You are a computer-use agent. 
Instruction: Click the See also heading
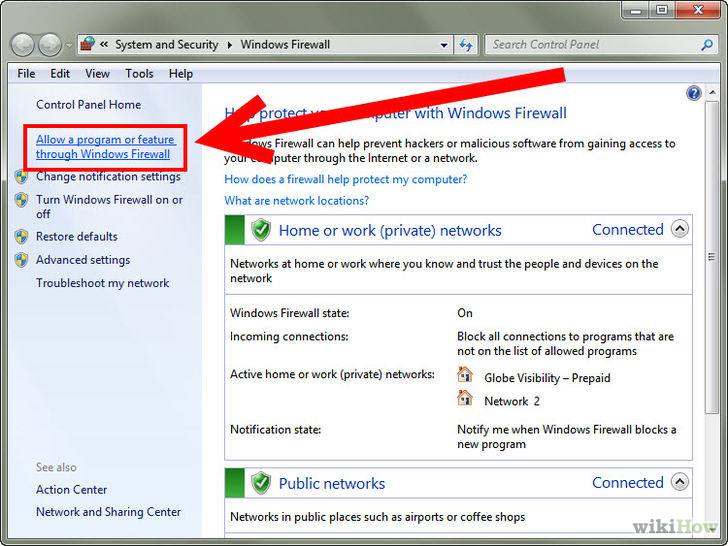point(56,467)
